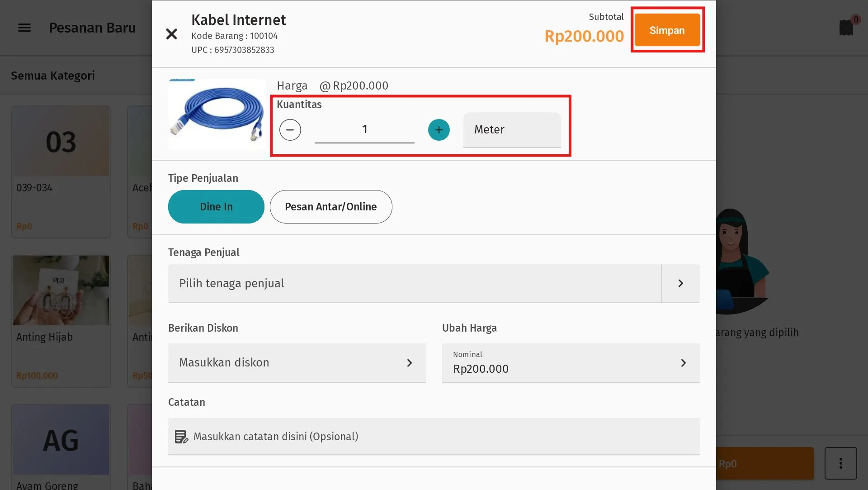Click the notes icon in the Catatan field
The height and width of the screenshot is (490, 868).
pos(181,436)
